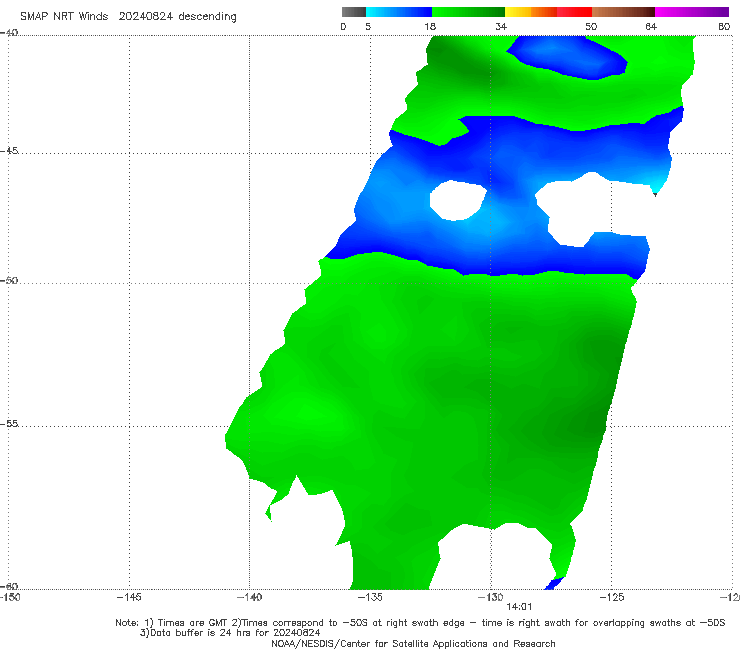
Task: Click the longitude axis label '-140'
Action: [249, 597]
